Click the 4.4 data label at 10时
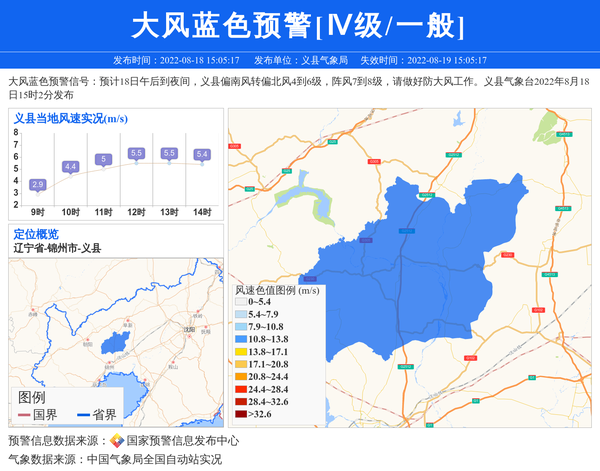The height and width of the screenshot is (471, 600). pyautogui.click(x=70, y=166)
